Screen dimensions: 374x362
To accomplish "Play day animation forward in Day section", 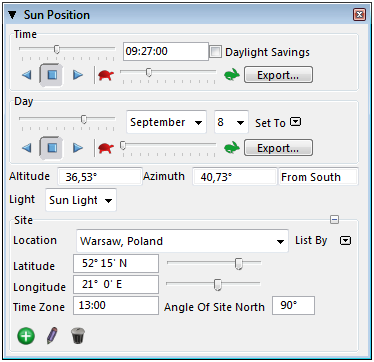I will 78,148.
